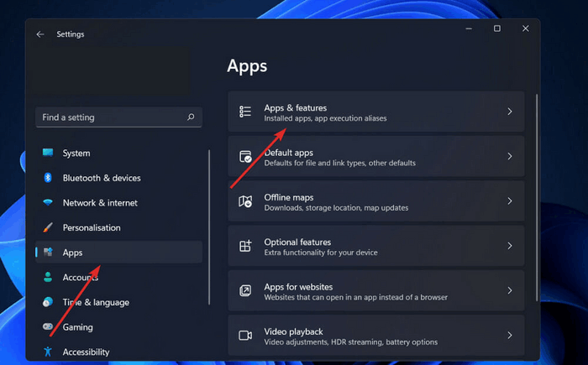This screenshot has height=365, width=588.
Task: Click the Video playback camera icon
Action: (x=245, y=336)
